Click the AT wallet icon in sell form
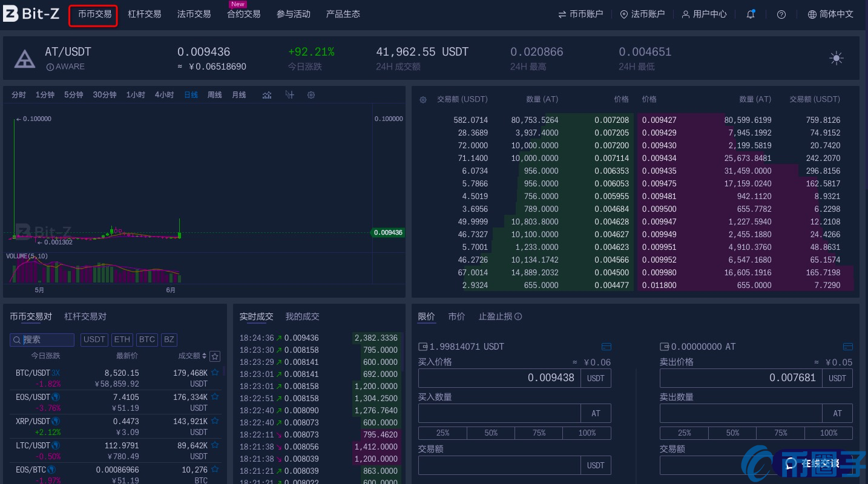This screenshot has width=868, height=484. click(665, 347)
